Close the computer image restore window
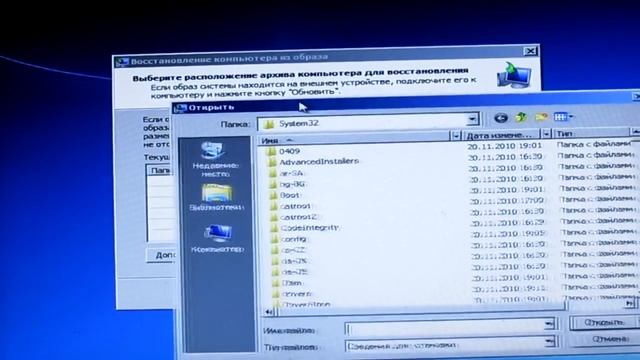Screen dimensions: 640x360 pyautogui.click(x=530, y=51)
